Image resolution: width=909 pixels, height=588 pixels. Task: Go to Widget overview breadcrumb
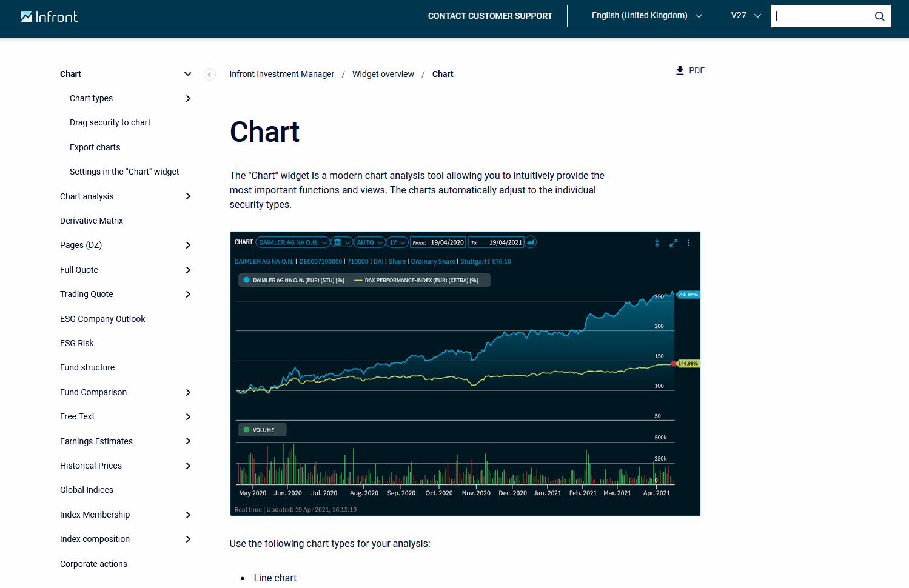pos(383,74)
